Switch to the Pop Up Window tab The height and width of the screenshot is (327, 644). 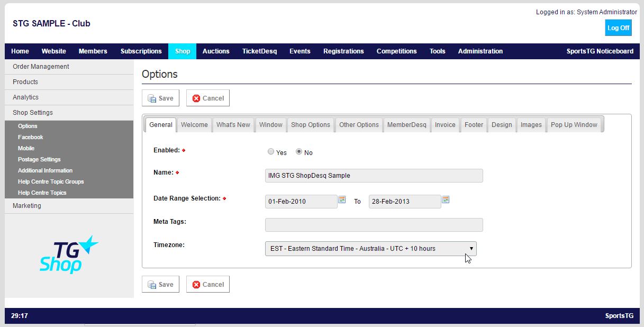tap(574, 125)
